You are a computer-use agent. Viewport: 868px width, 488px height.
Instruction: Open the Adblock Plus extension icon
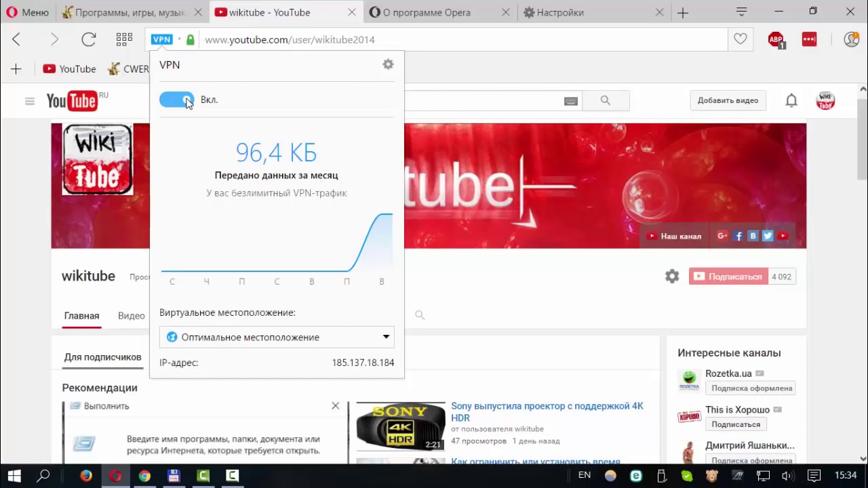pyautogui.click(x=776, y=40)
